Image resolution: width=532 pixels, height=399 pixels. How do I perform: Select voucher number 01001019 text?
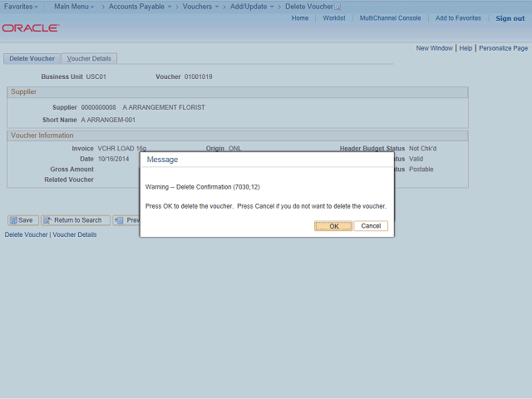198,76
